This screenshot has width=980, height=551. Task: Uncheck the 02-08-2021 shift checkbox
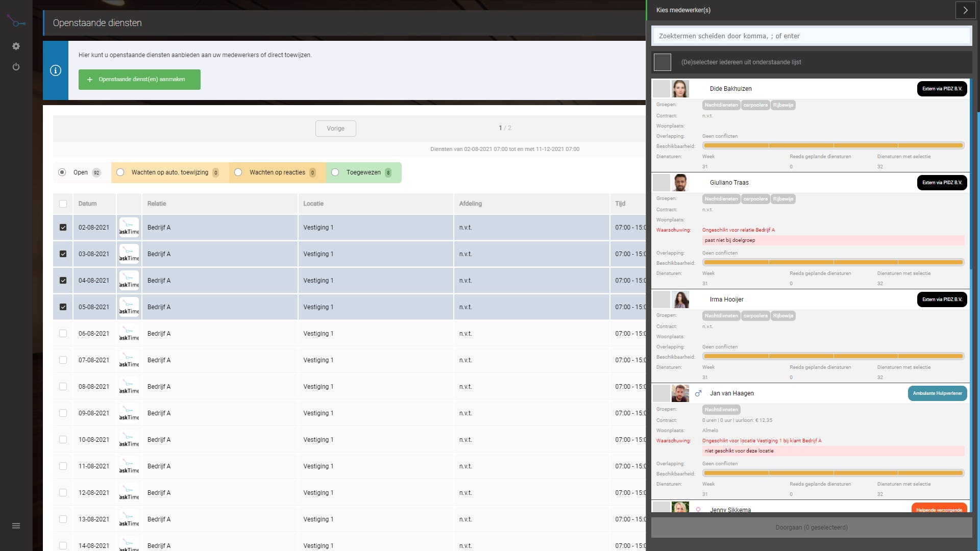(x=63, y=228)
